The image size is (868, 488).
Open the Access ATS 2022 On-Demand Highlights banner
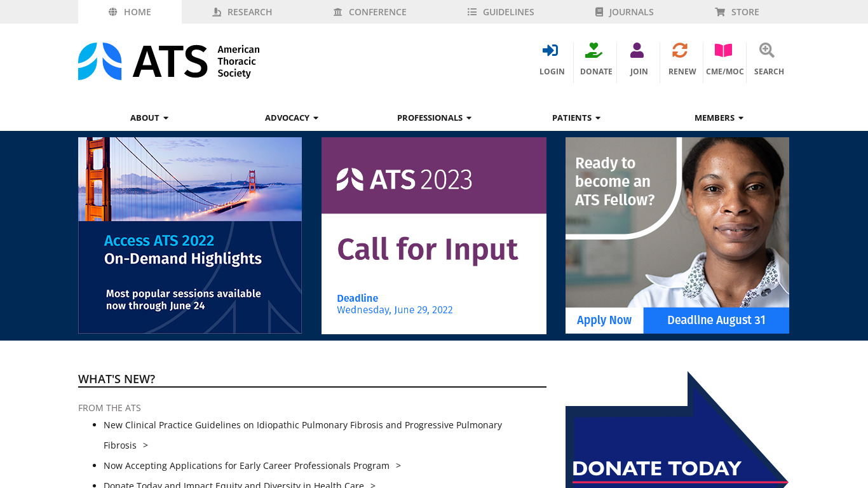(190, 235)
